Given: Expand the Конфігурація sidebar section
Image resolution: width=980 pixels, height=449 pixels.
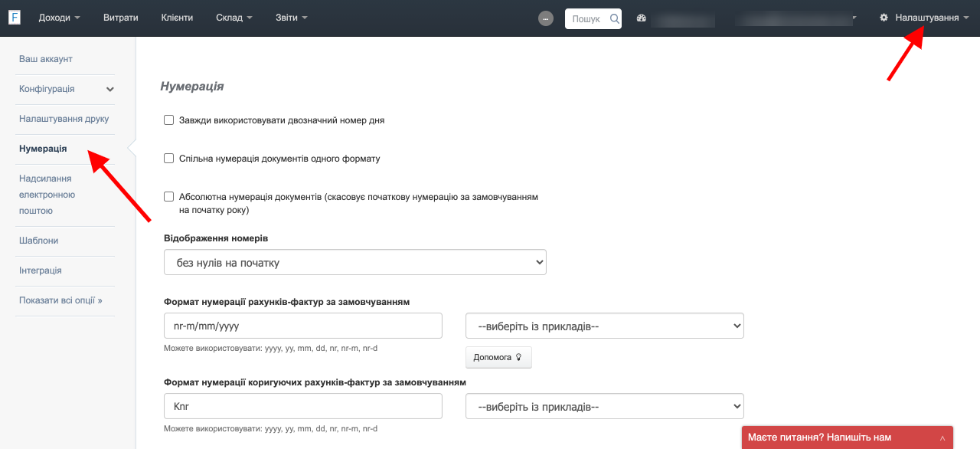Looking at the screenshot, I should (109, 90).
